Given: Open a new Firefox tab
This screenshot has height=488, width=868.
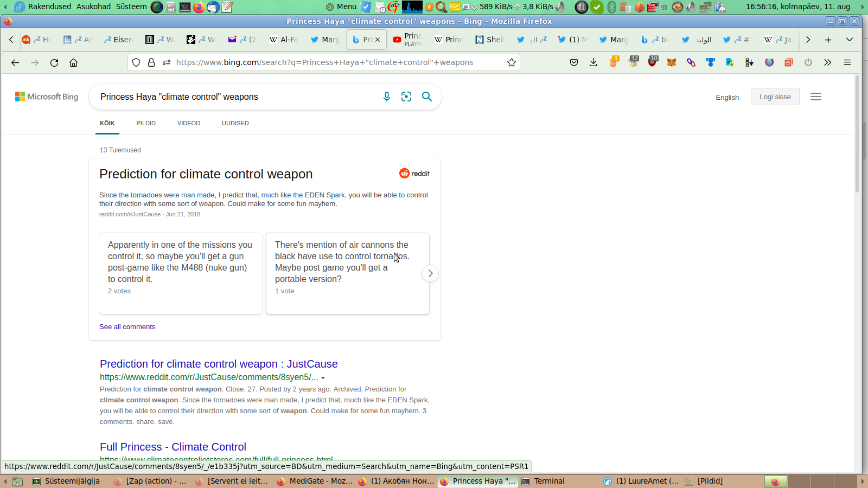Looking at the screenshot, I should pyautogui.click(x=828, y=40).
